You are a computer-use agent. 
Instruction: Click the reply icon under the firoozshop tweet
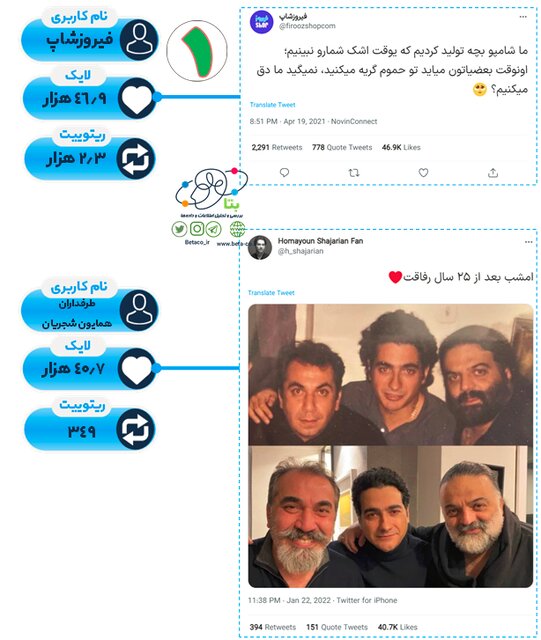(x=285, y=173)
